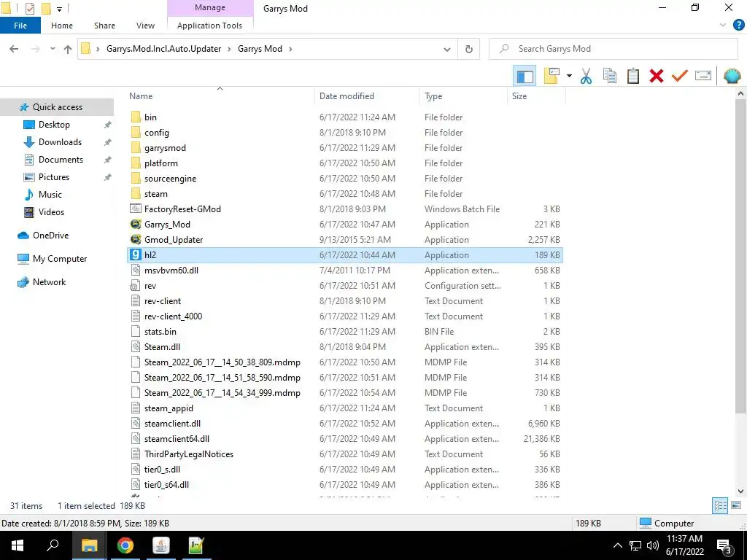Go up one folder level arrow
The height and width of the screenshot is (560, 747).
click(x=68, y=49)
